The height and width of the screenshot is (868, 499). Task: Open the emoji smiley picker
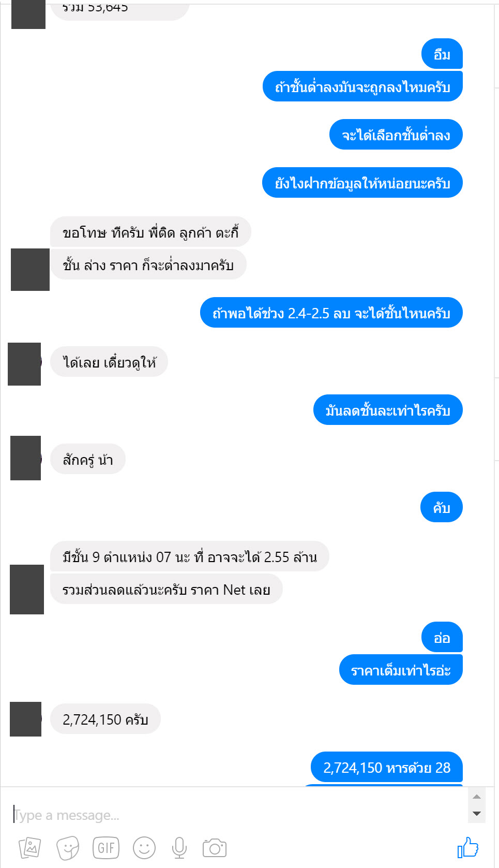pos(144,848)
